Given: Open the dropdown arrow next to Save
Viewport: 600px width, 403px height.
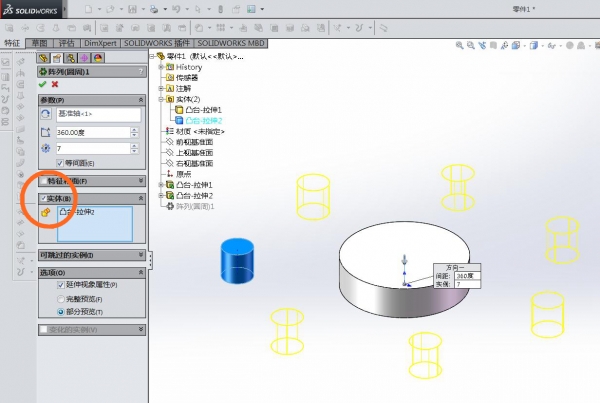Looking at the screenshot, I should [143, 9].
